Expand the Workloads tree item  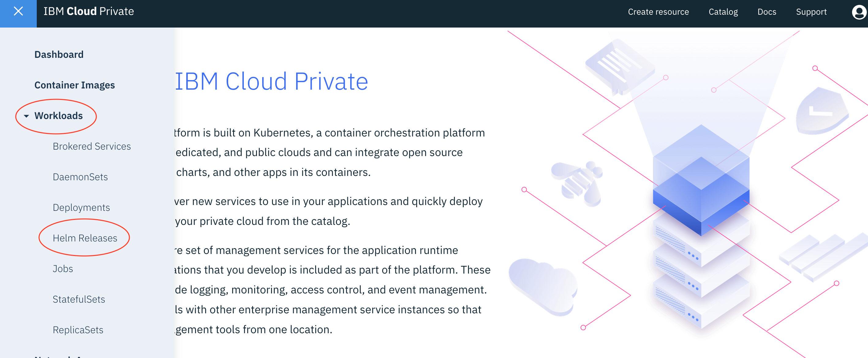tap(58, 116)
